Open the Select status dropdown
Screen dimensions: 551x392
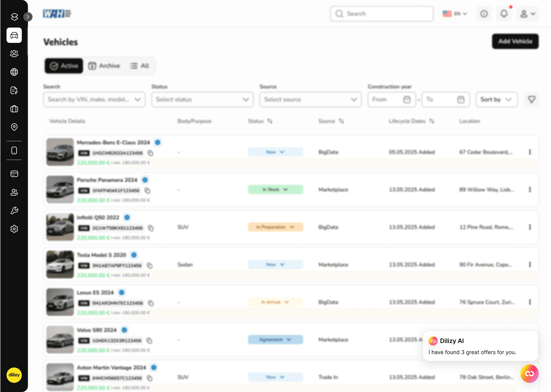[x=202, y=99]
